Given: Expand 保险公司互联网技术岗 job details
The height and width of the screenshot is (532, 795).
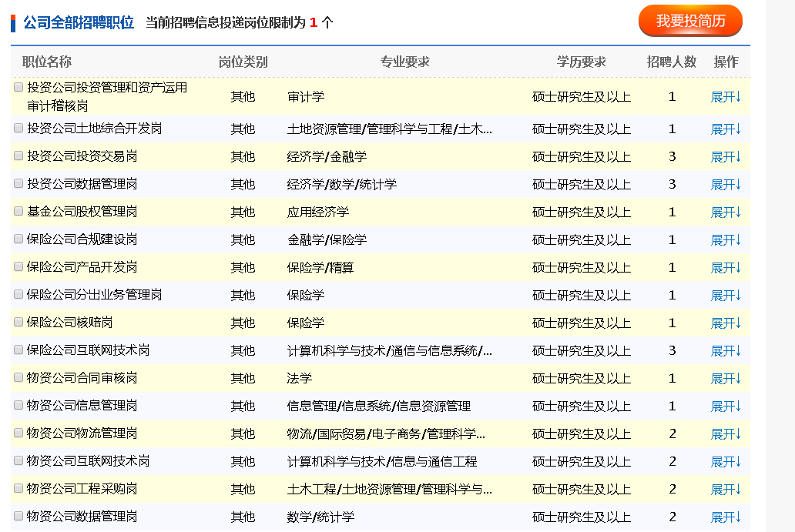Looking at the screenshot, I should click(x=725, y=351).
